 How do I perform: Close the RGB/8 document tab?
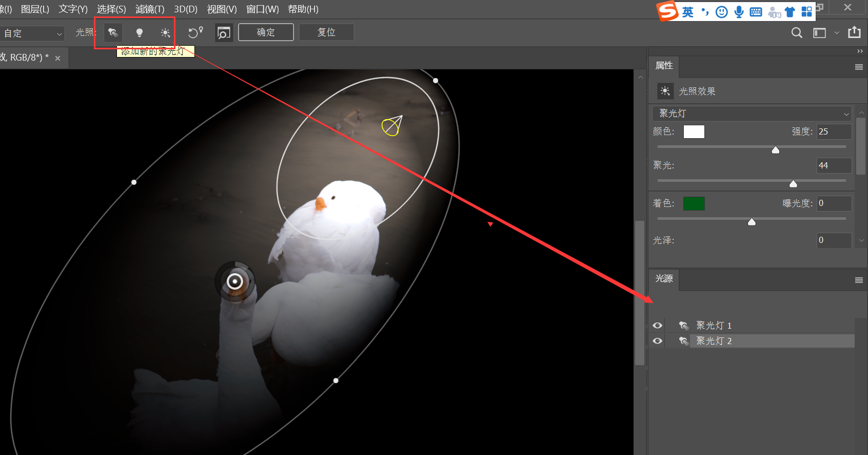click(x=57, y=58)
